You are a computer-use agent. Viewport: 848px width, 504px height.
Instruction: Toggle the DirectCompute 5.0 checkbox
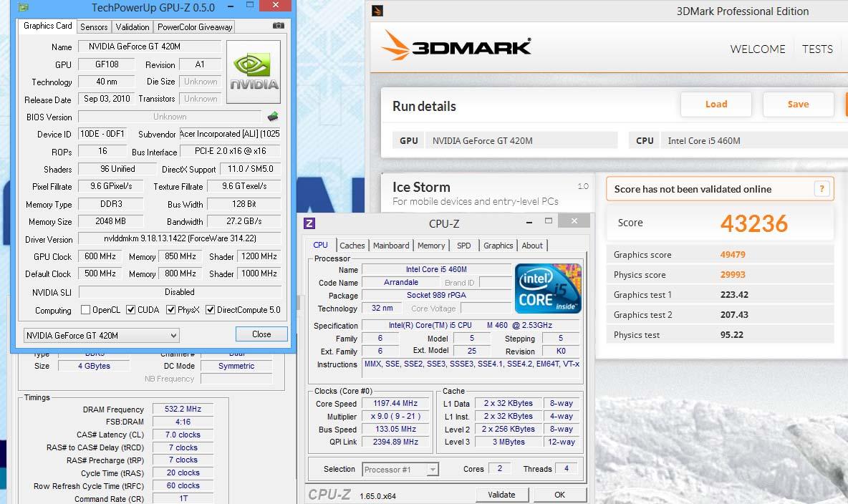tap(210, 309)
